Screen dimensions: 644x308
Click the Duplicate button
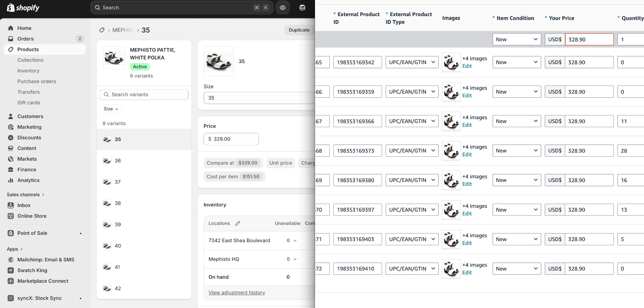299,30
